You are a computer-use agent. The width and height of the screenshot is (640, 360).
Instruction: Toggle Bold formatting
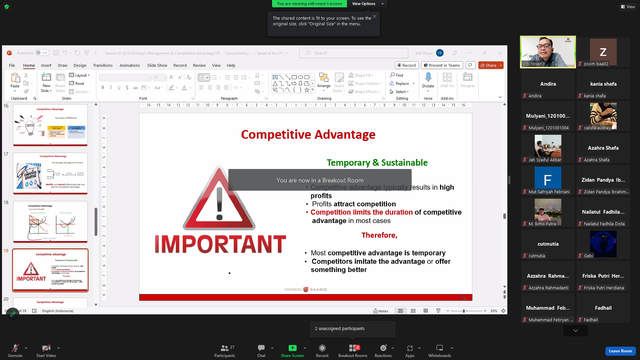[103, 88]
